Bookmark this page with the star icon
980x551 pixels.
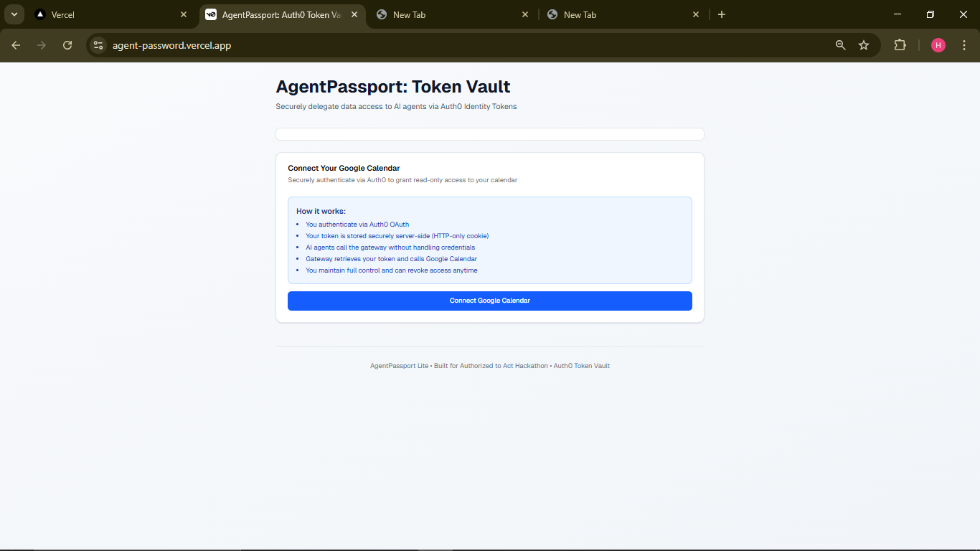pyautogui.click(x=864, y=45)
